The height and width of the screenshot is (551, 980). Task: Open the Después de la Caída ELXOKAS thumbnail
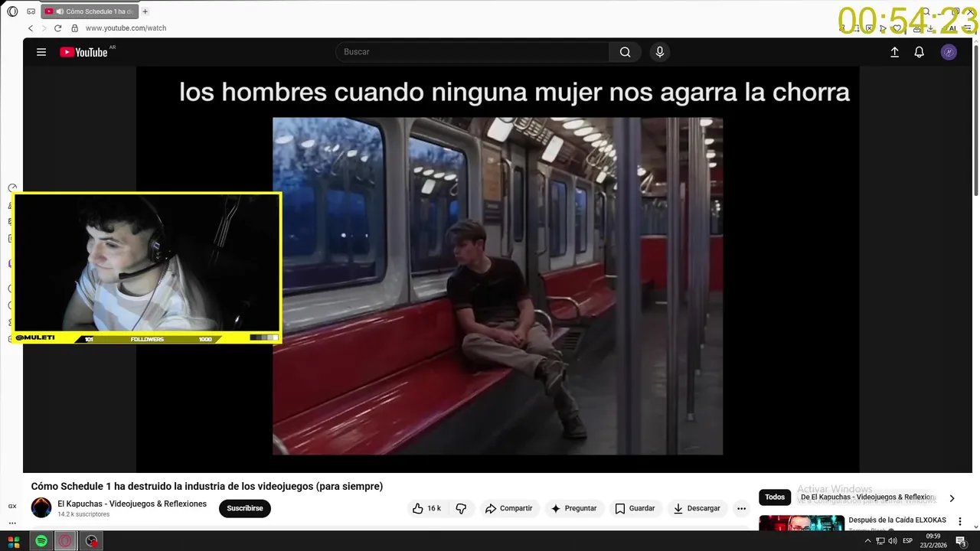click(x=802, y=523)
